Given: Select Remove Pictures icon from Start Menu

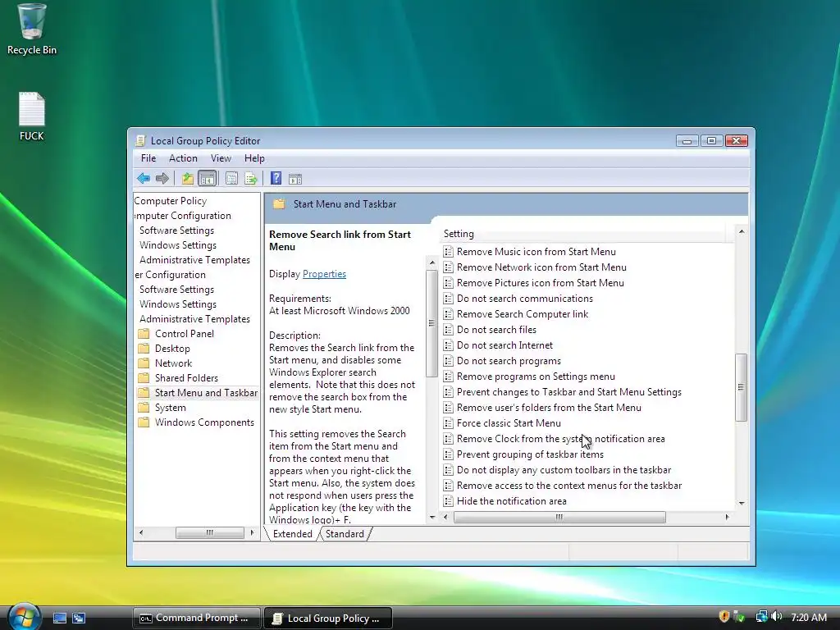Looking at the screenshot, I should (x=540, y=283).
